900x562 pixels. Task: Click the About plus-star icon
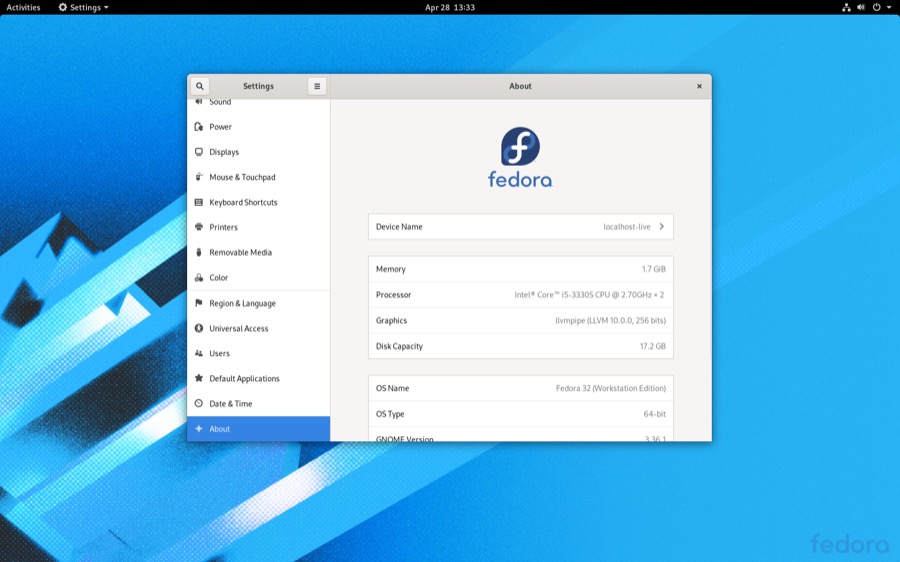pyautogui.click(x=199, y=429)
